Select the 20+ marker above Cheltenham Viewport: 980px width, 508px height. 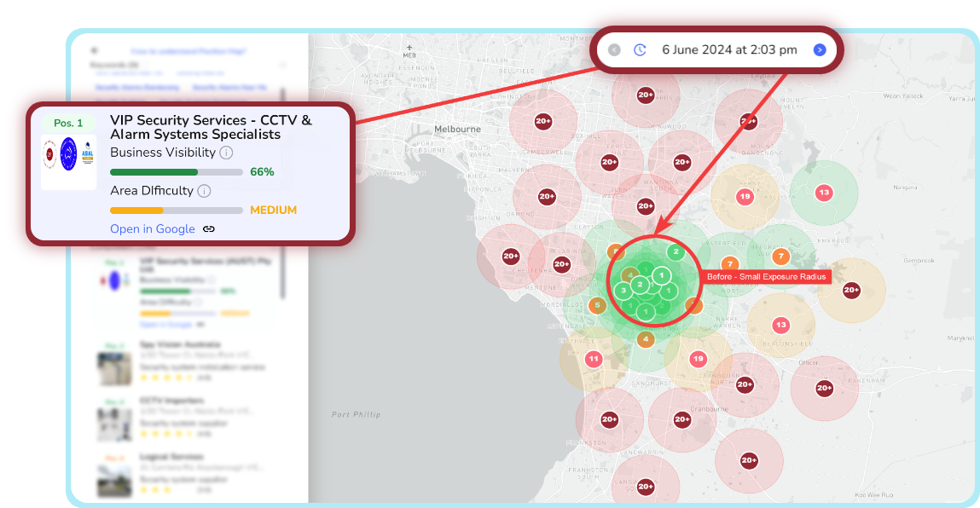point(511,257)
